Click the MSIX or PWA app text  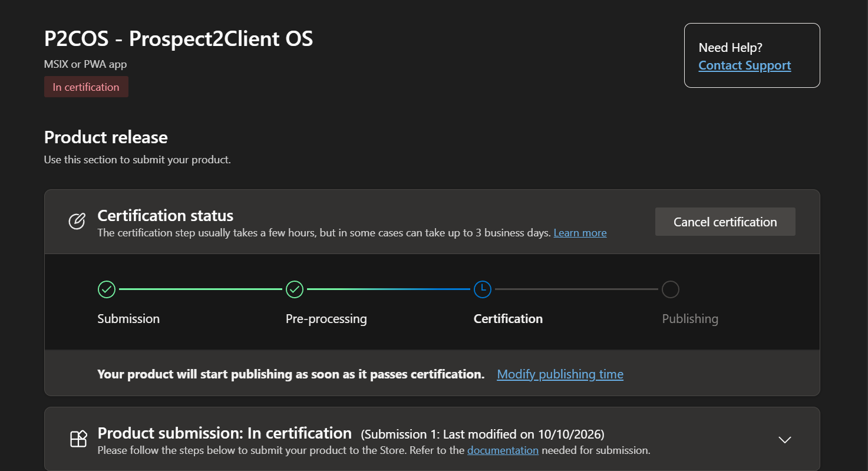coord(85,64)
